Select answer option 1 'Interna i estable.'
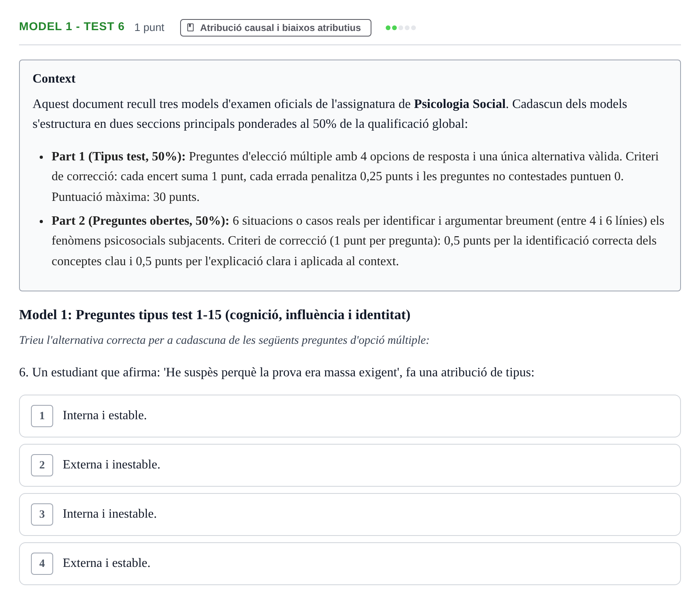 350,416
